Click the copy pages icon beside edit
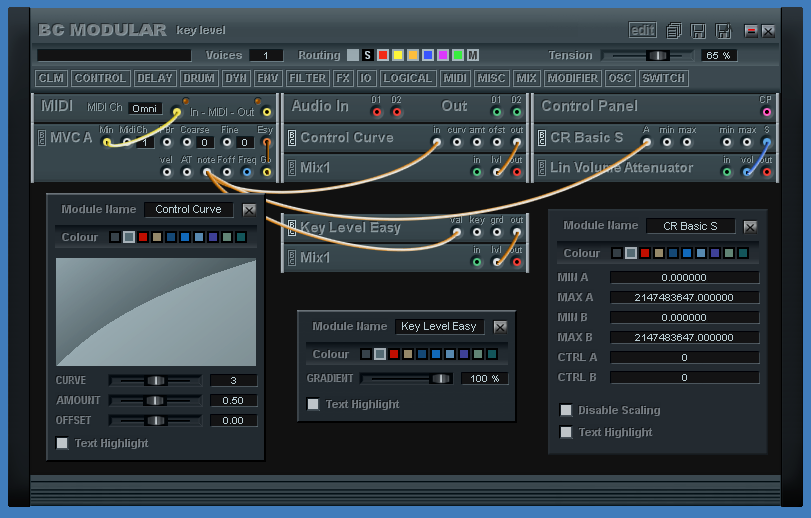This screenshot has height=518, width=811. click(x=675, y=31)
